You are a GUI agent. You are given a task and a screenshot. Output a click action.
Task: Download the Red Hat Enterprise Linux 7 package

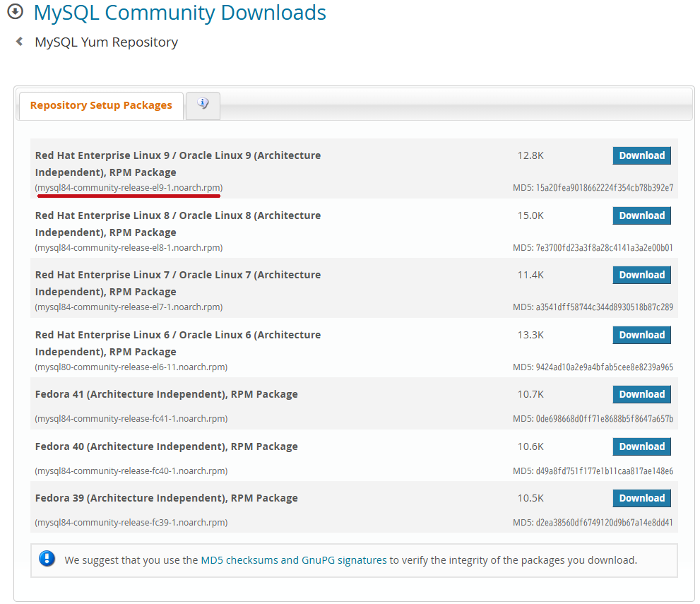point(641,275)
